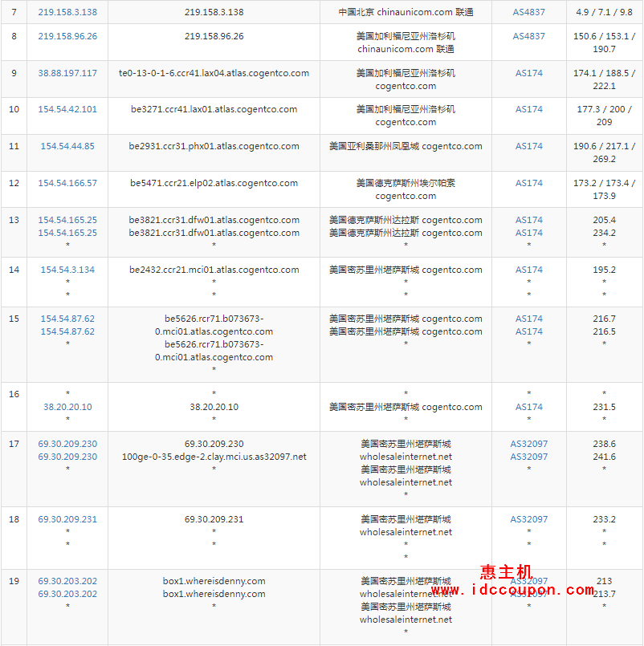Click the be2931.ccr31.phx01 hostname cell
Image resolution: width=644 pixels, height=646 pixels.
coord(214,147)
